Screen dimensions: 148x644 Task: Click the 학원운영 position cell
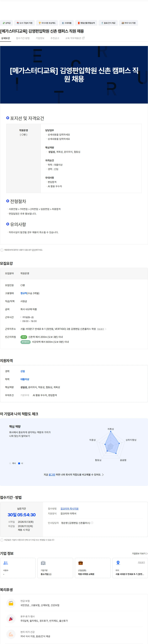pyautogui.click(x=24, y=158)
